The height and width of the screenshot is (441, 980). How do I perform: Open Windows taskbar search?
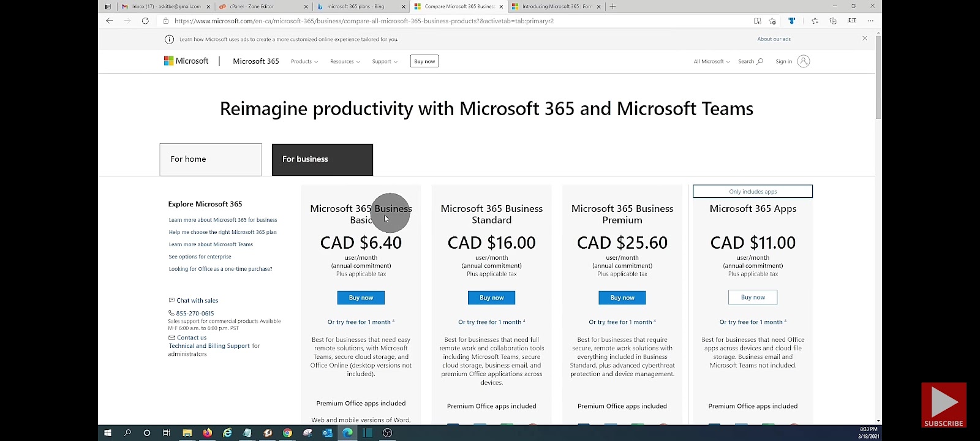coord(127,433)
